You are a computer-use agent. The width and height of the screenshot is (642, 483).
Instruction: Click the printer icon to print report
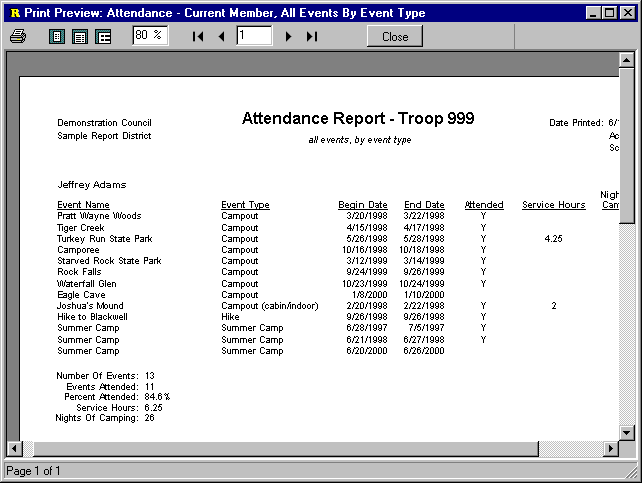coord(18,36)
